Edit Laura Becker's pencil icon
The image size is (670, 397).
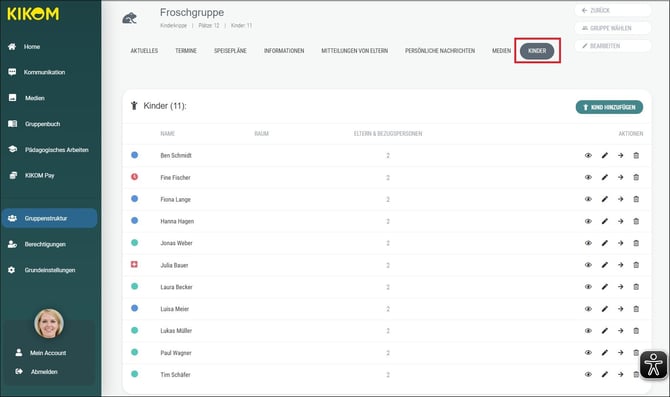click(605, 287)
